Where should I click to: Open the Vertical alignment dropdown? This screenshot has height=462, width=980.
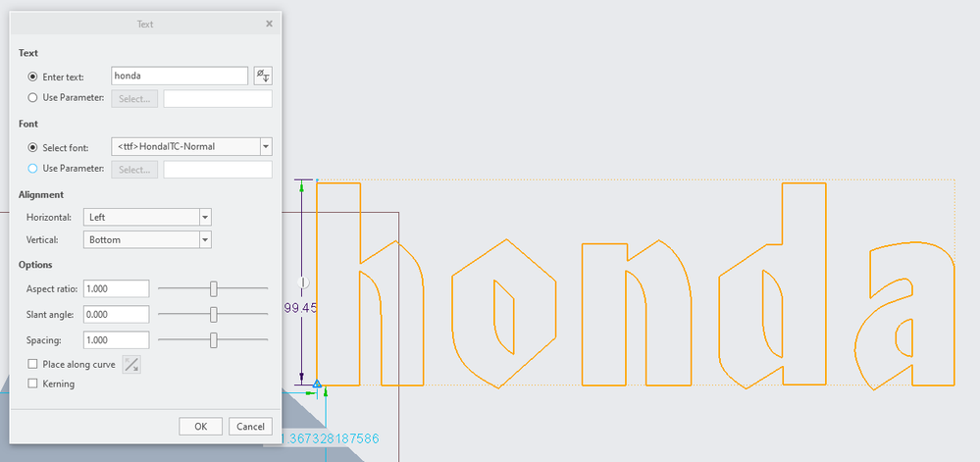(205, 240)
